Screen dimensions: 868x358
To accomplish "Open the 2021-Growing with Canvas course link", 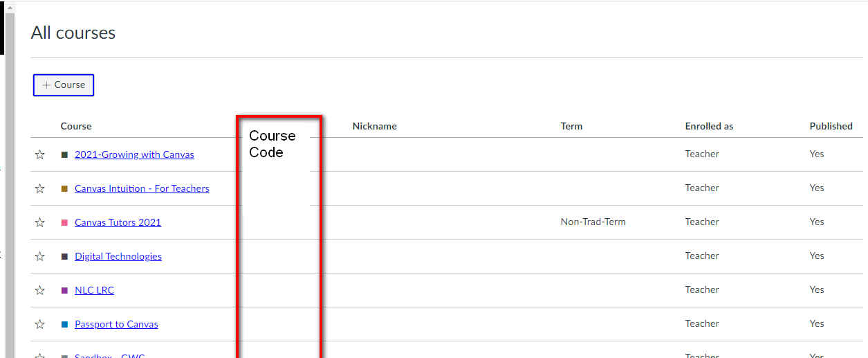I will tap(134, 154).
